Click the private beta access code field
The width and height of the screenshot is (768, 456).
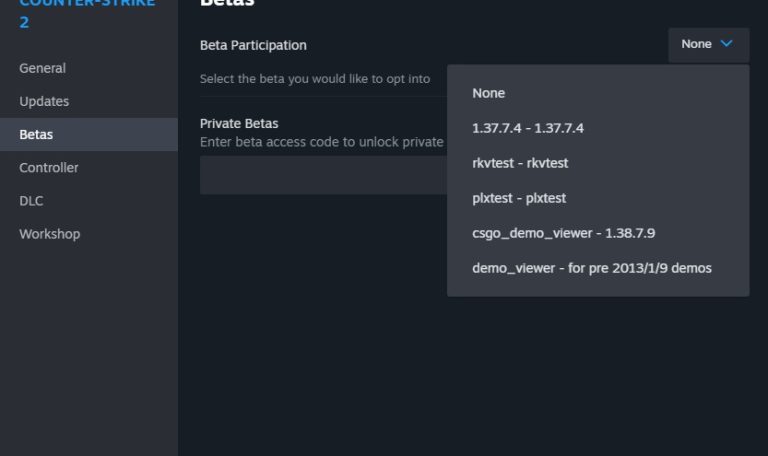coord(322,175)
